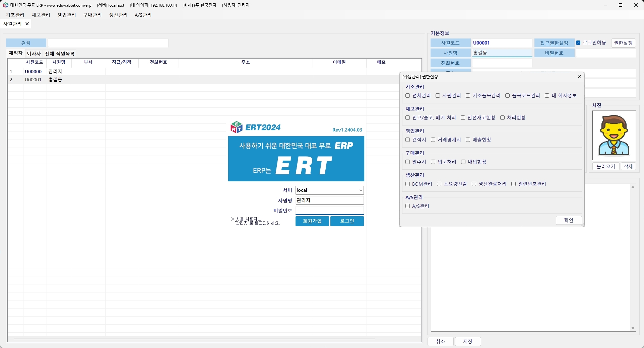Check the 일련번호관리 permission checkbox
The image size is (644, 348).
514,184
